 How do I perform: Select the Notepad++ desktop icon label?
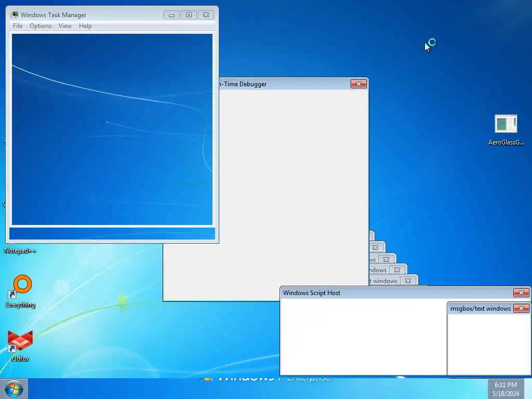coord(20,251)
